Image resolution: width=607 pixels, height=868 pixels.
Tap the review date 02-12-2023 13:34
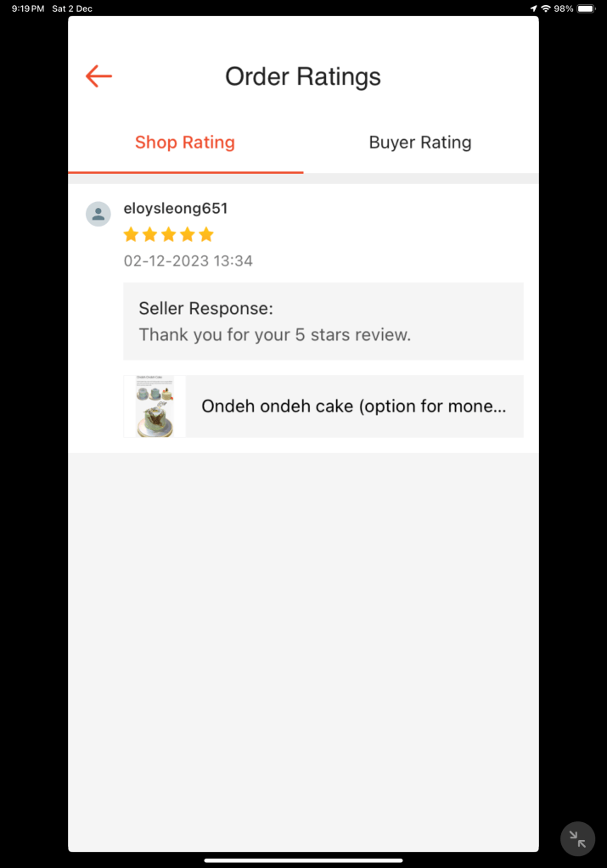click(188, 260)
